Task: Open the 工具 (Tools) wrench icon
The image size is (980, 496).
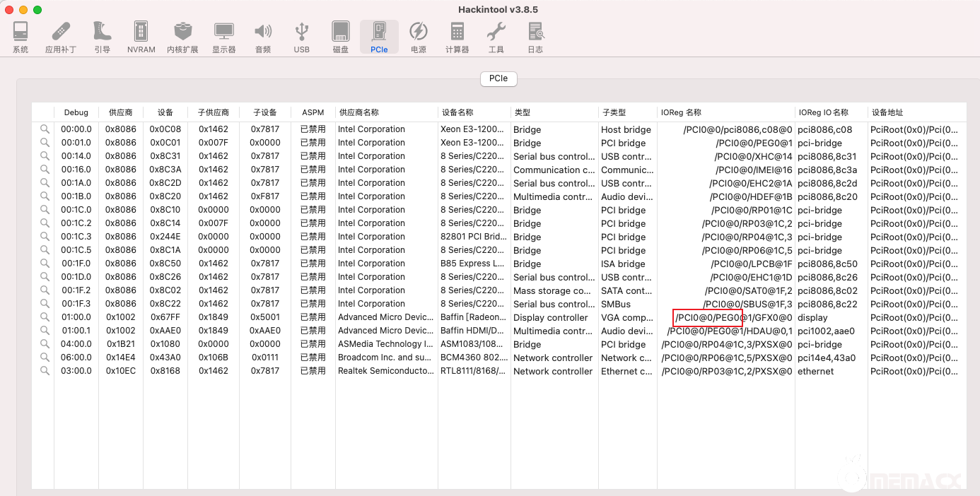Action: 496,37
